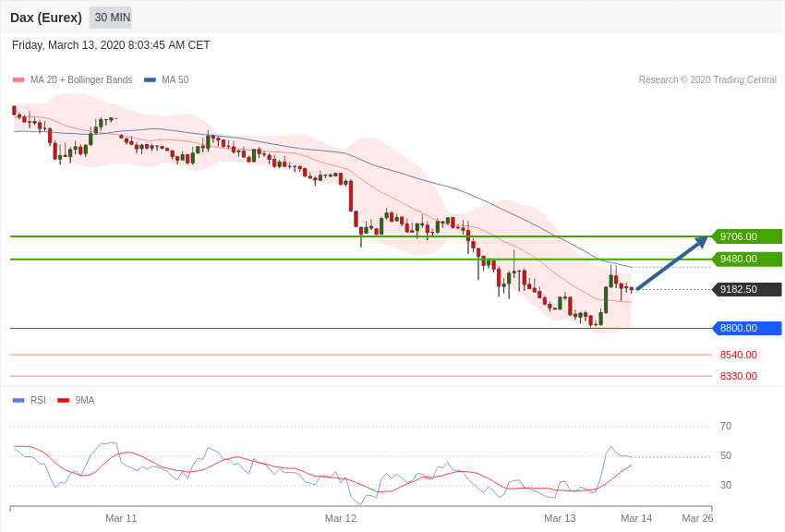
Task: Click the Dax (Eurex) chart title
Action: pos(46,18)
